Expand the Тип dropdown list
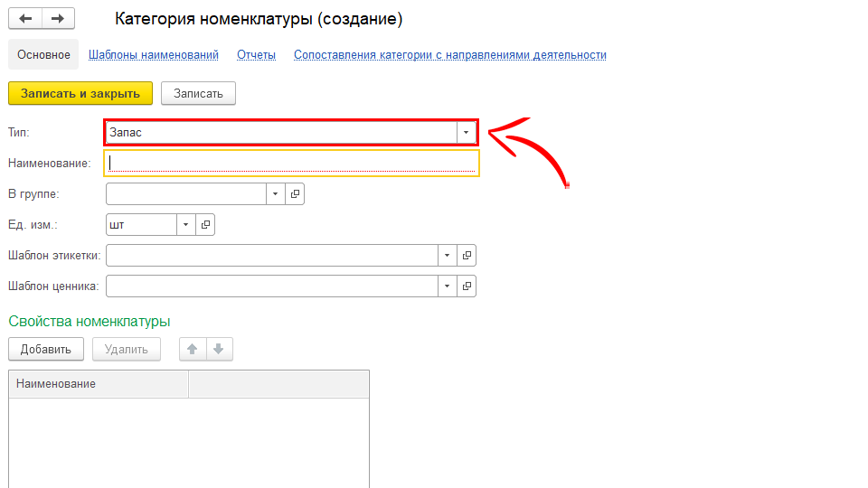Viewport: 868px width, 488px height. point(466,133)
